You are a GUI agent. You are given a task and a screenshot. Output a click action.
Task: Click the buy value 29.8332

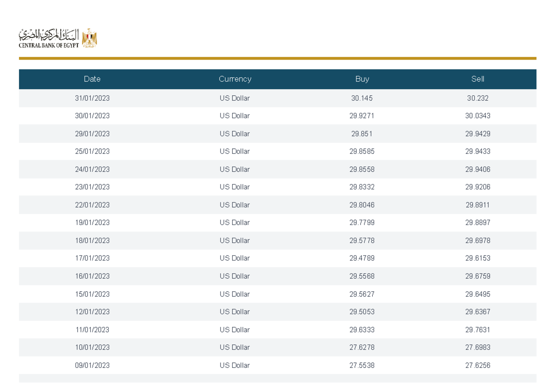point(362,187)
